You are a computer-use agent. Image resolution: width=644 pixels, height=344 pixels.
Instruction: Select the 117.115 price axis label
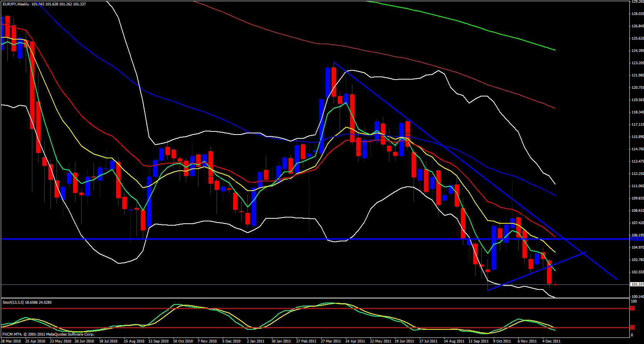click(x=637, y=125)
